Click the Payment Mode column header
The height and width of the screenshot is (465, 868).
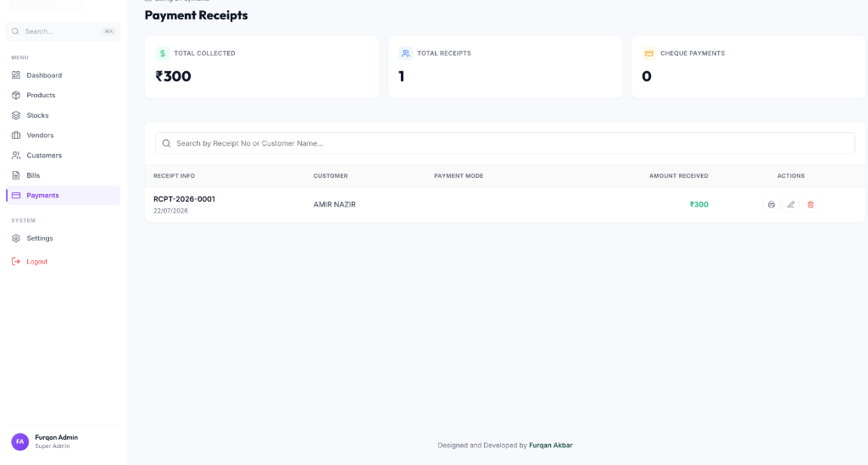point(459,176)
